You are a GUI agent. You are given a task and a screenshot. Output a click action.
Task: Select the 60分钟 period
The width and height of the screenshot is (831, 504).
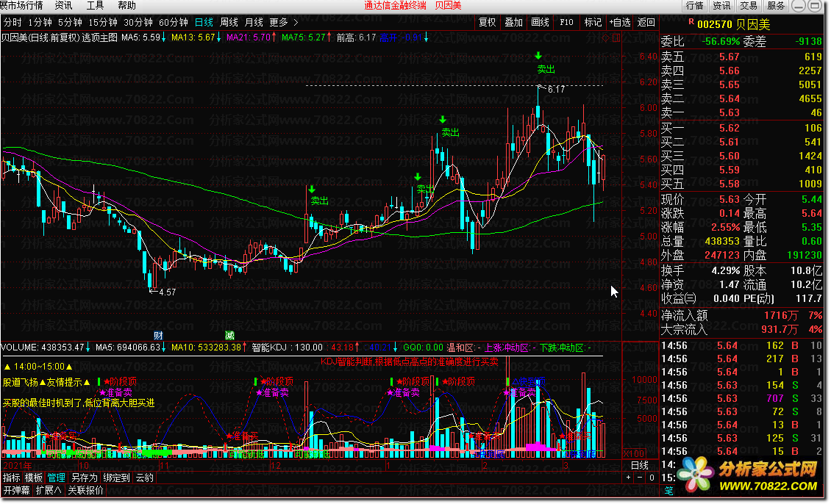[174, 23]
